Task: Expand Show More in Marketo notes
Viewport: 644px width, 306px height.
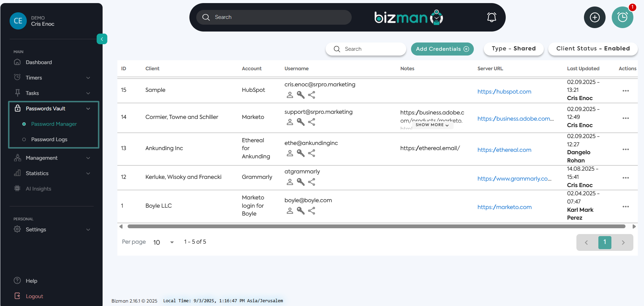Action: pyautogui.click(x=432, y=125)
